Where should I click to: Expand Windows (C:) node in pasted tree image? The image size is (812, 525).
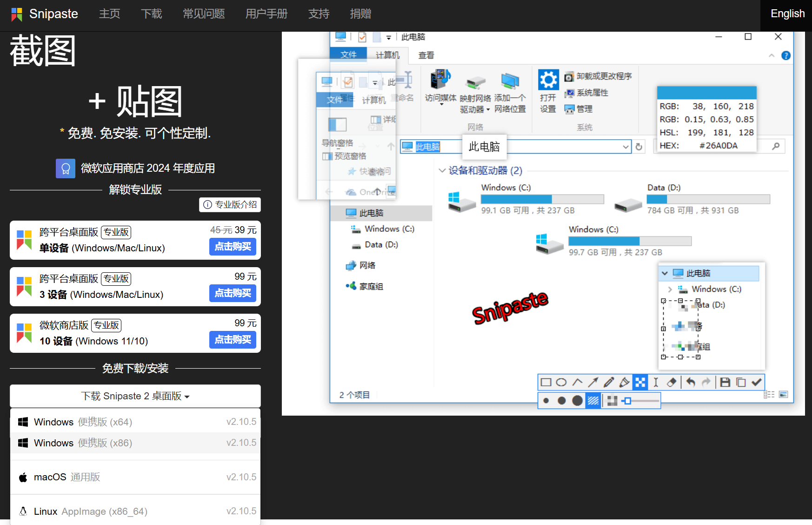(x=670, y=289)
